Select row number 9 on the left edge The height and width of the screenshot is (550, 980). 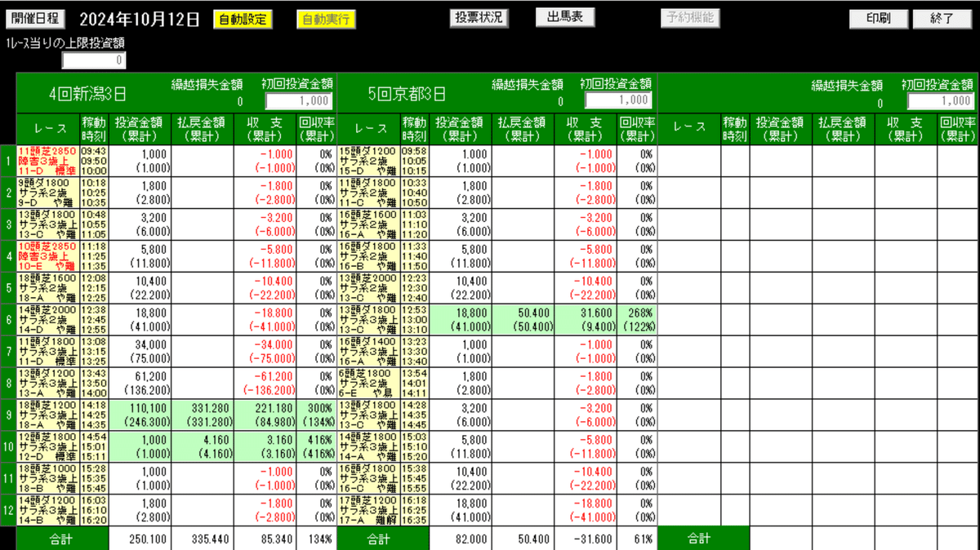[x=7, y=415]
